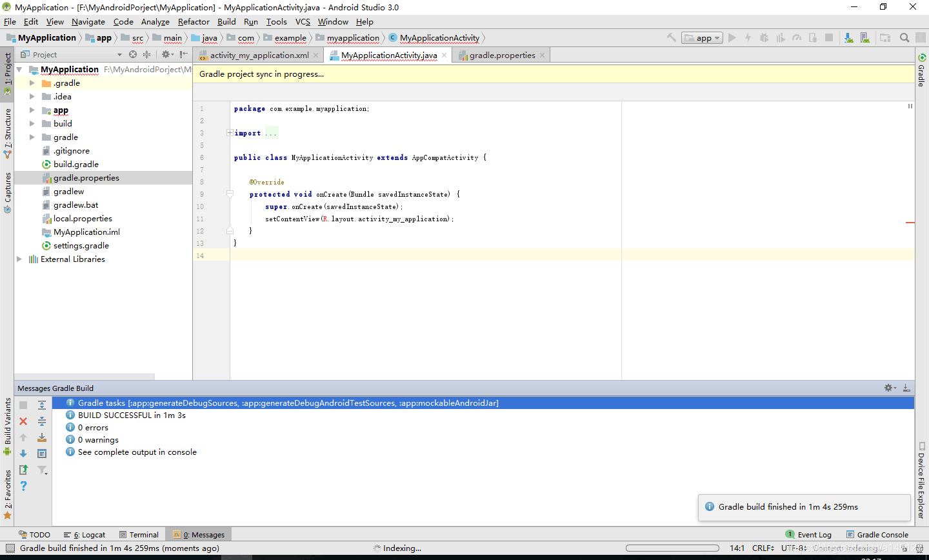The width and height of the screenshot is (929, 560).
Task: Select gradlew.bat in project tree
Action: [x=76, y=205]
